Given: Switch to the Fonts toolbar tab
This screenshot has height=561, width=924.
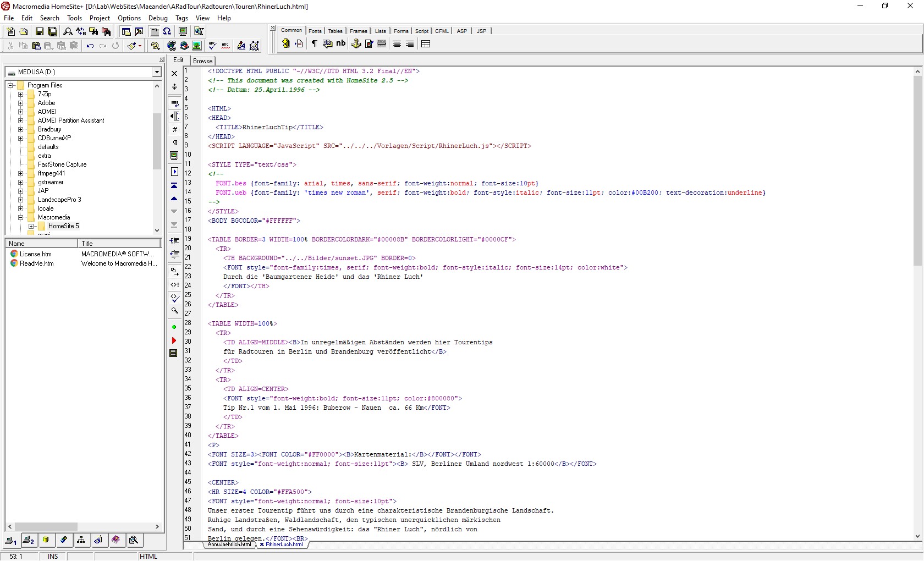Looking at the screenshot, I should point(315,31).
